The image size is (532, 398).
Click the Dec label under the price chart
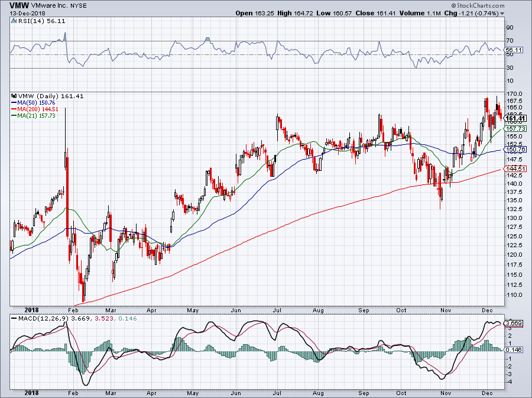487,310
